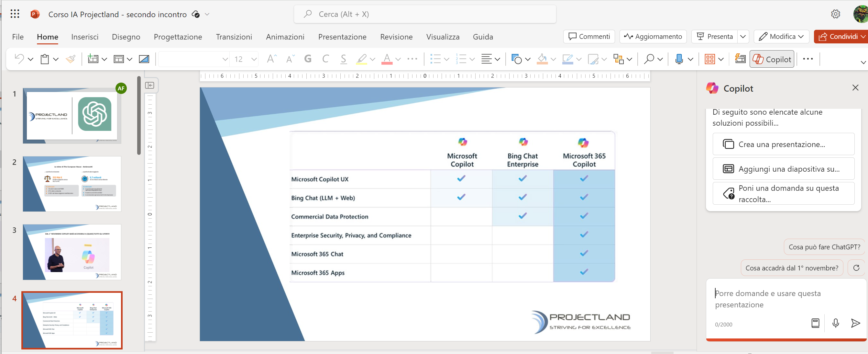Toggle underline (S) formatting
Screen dimensions: 868x354
[x=343, y=59]
